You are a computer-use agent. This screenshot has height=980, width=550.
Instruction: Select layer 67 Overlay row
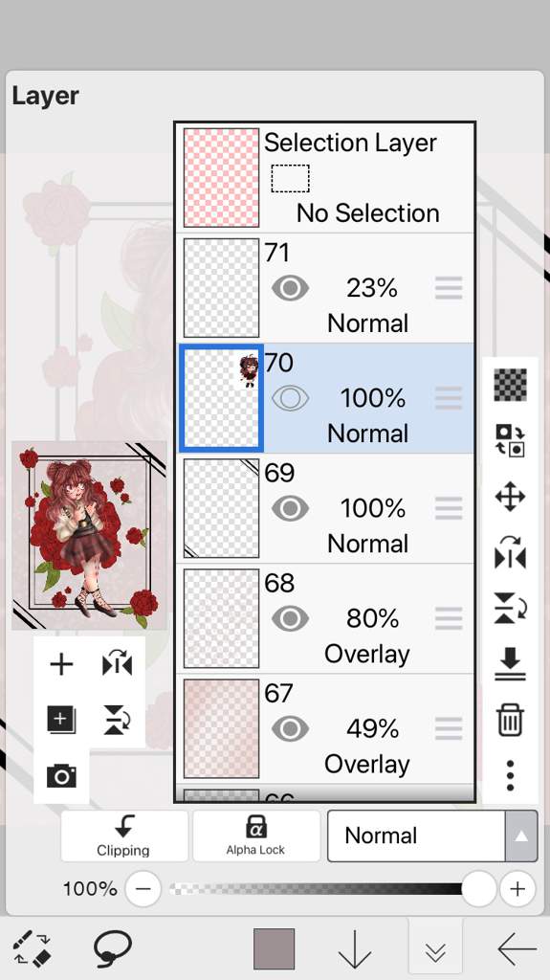click(325, 729)
